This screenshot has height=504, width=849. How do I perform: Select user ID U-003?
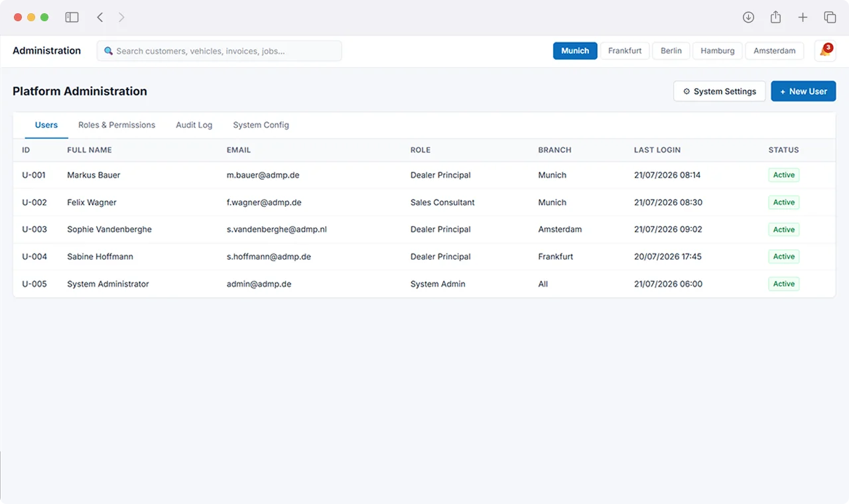pyautogui.click(x=34, y=229)
